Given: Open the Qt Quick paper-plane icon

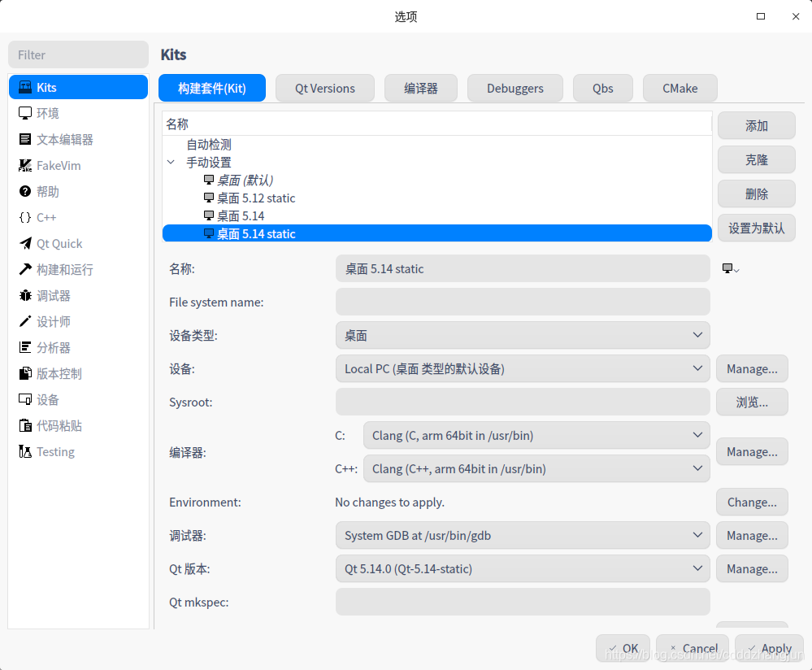Looking at the screenshot, I should click(x=25, y=243).
